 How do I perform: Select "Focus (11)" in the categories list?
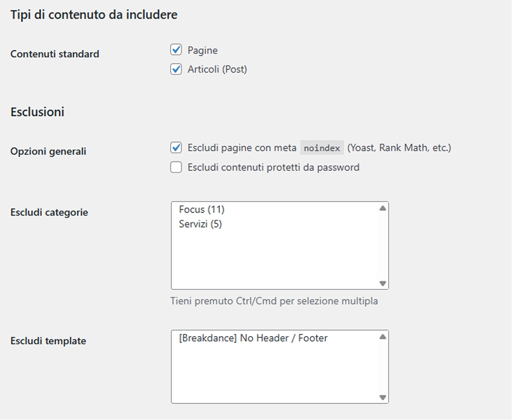(x=201, y=209)
